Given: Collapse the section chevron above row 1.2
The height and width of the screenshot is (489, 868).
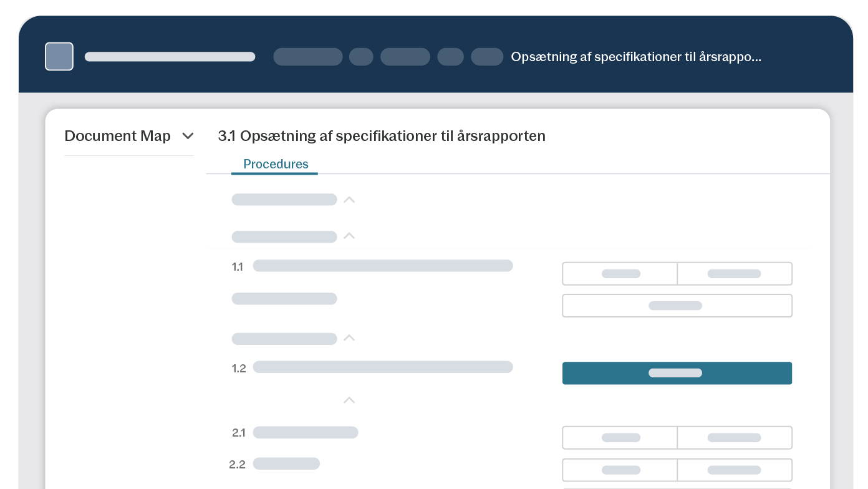Looking at the screenshot, I should pos(349,338).
